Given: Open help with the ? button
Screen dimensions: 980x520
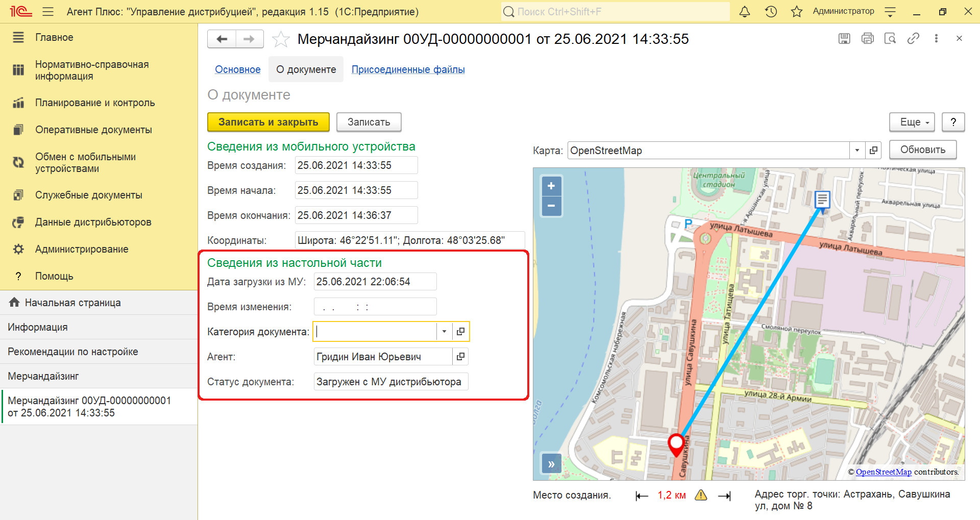Looking at the screenshot, I should pos(953,122).
